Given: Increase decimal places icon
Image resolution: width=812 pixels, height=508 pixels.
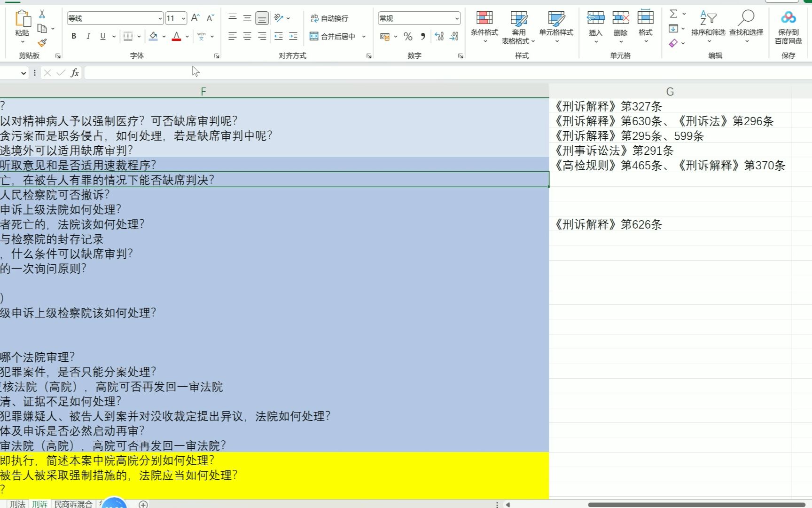Looking at the screenshot, I should pos(439,36).
